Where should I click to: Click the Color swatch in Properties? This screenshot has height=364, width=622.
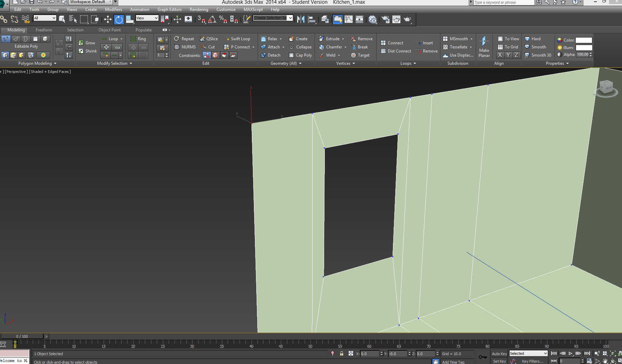point(583,40)
